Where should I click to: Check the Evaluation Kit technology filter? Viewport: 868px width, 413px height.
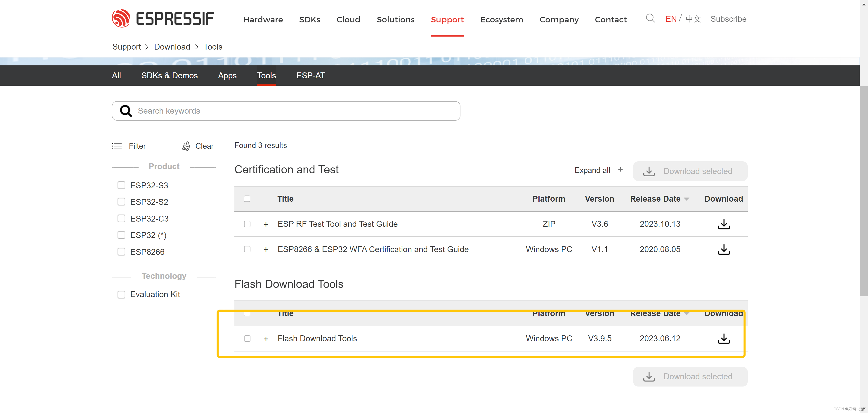(x=121, y=294)
